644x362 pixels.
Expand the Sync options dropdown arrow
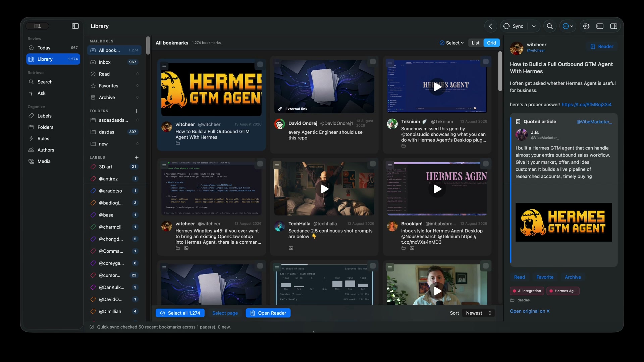coord(534,26)
